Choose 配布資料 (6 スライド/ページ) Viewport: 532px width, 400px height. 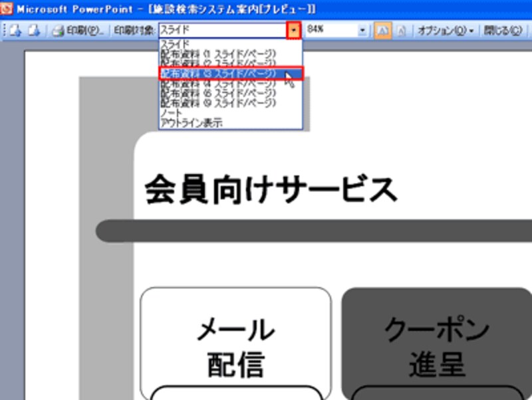230,93
